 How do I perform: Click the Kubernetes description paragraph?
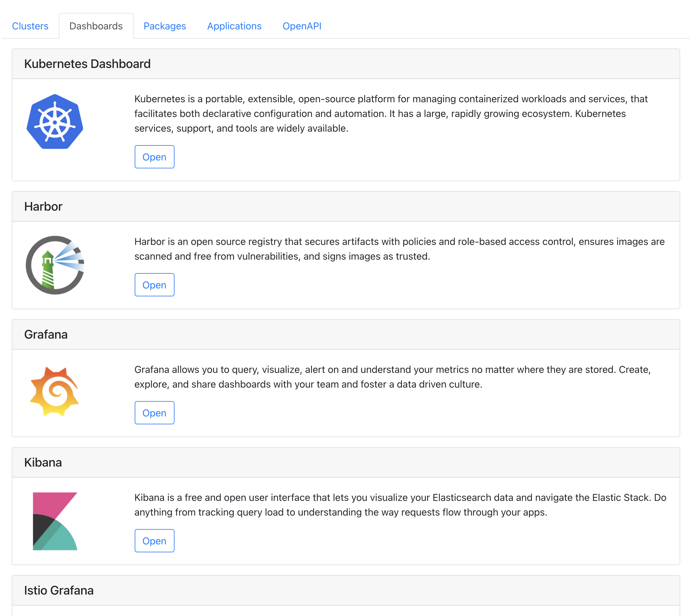391,113
